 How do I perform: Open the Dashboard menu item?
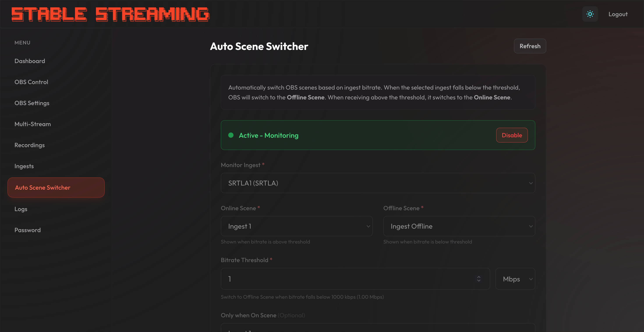click(30, 61)
